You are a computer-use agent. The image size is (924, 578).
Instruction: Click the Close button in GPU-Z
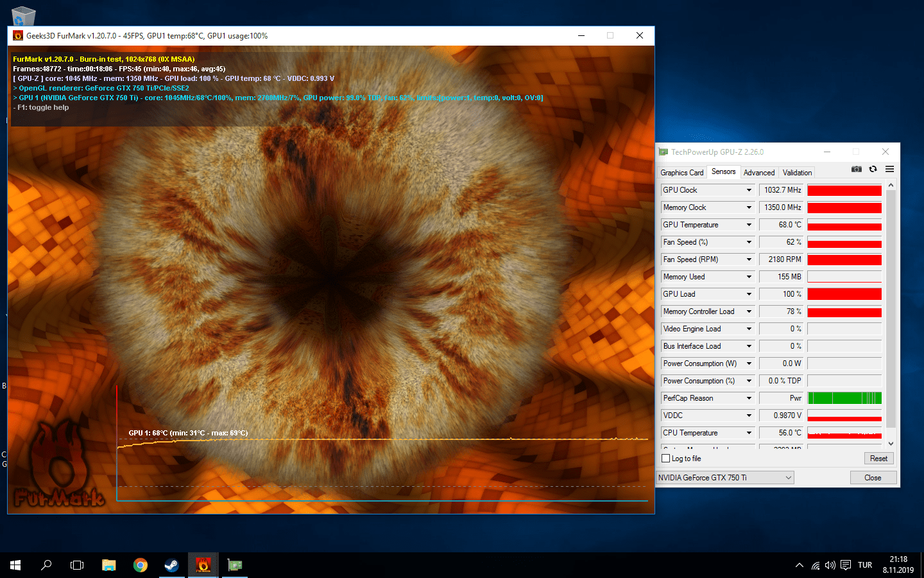873,478
